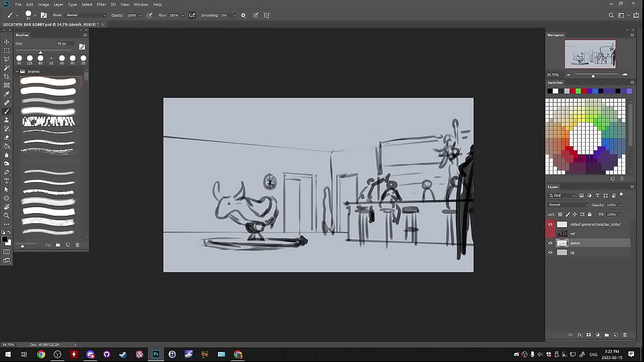Open the Layer menu
The width and height of the screenshot is (644, 362).
pyautogui.click(x=58, y=5)
